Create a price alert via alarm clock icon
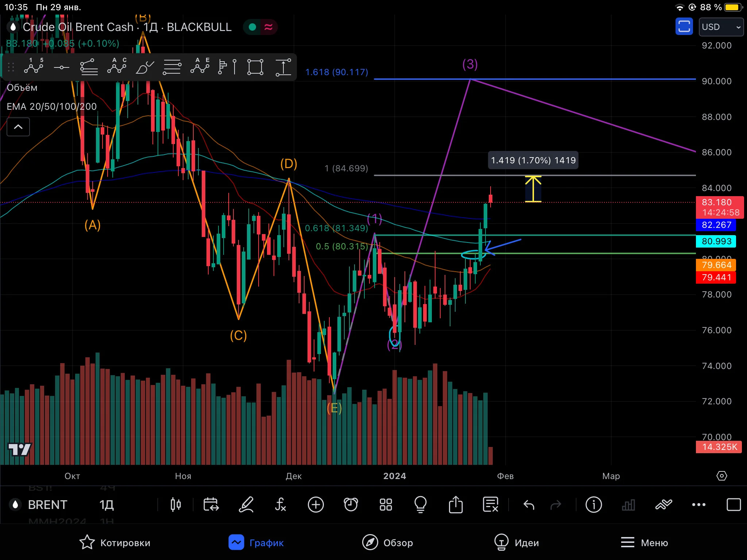Viewport: 747px width, 560px height. tap(351, 505)
